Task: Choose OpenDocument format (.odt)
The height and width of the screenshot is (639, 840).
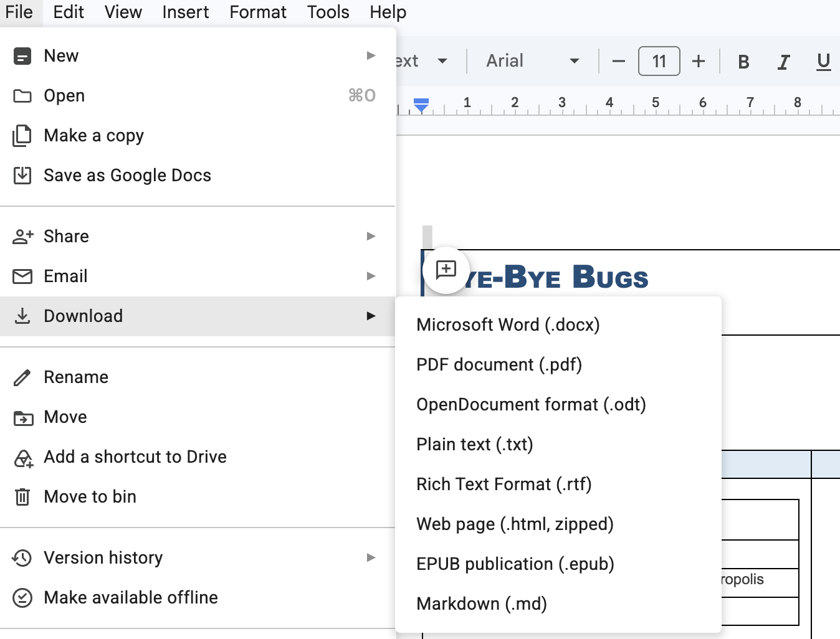Action: (x=558, y=405)
